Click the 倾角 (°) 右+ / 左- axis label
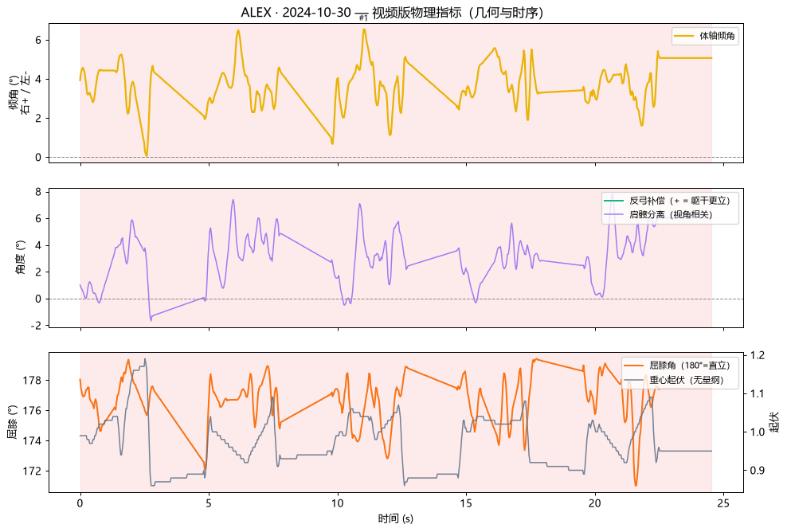The height and width of the screenshot is (532, 787). (20, 93)
